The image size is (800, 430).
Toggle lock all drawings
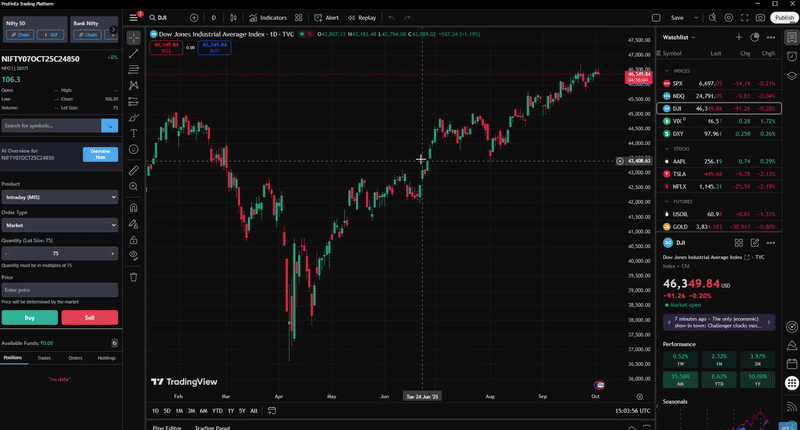(134, 240)
